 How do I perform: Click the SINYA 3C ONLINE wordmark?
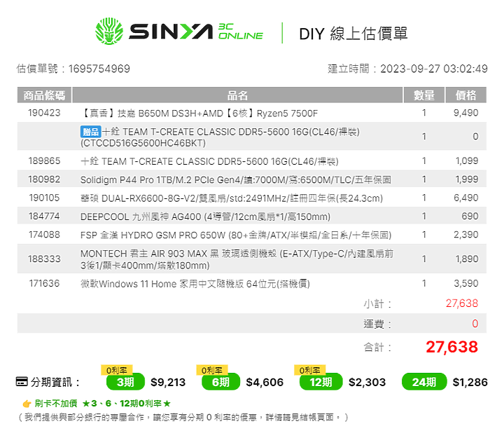[196, 32]
